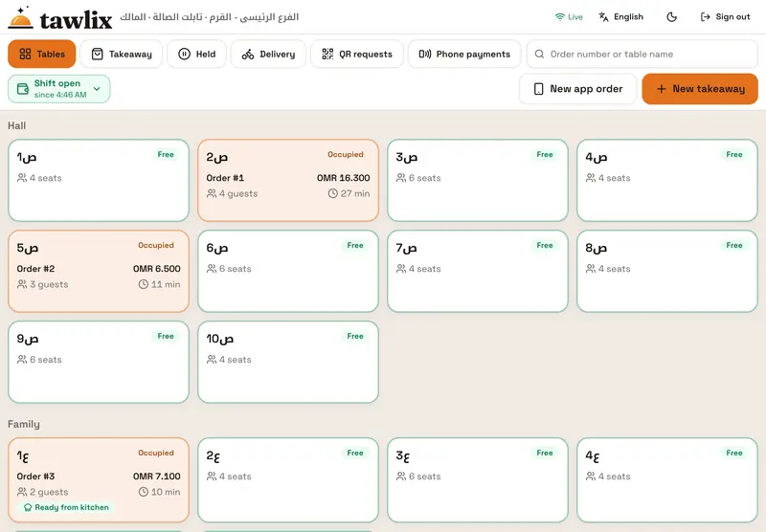Click the language translate icon
The width and height of the screenshot is (766, 532).
[604, 16]
